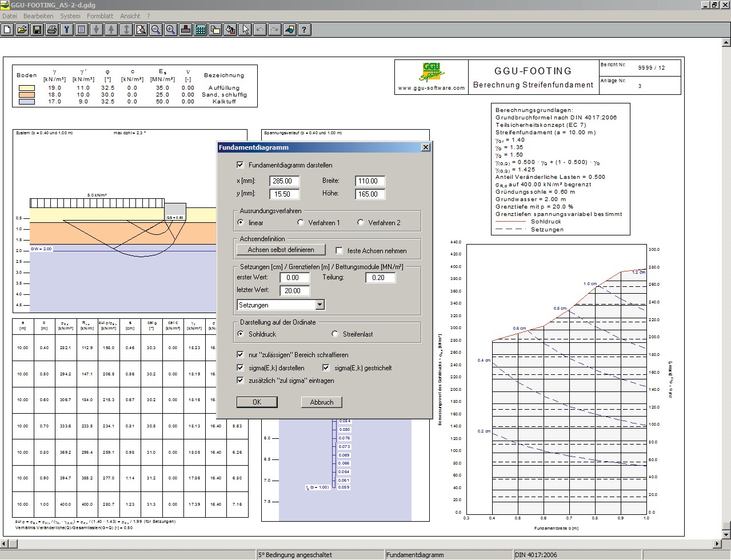
Task: Open the System menu
Action: coord(70,16)
